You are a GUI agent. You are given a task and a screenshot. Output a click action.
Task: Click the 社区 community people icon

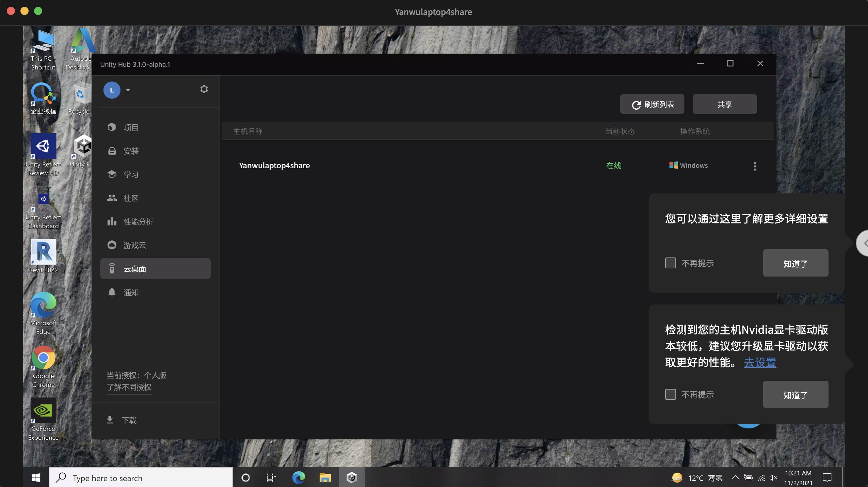[x=112, y=198]
